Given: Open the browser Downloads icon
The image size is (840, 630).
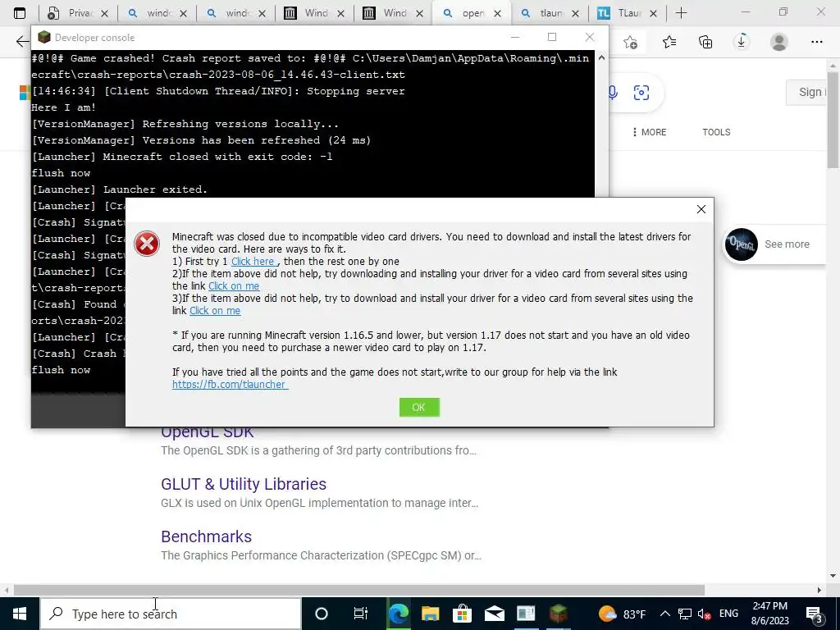Looking at the screenshot, I should tap(742, 42).
